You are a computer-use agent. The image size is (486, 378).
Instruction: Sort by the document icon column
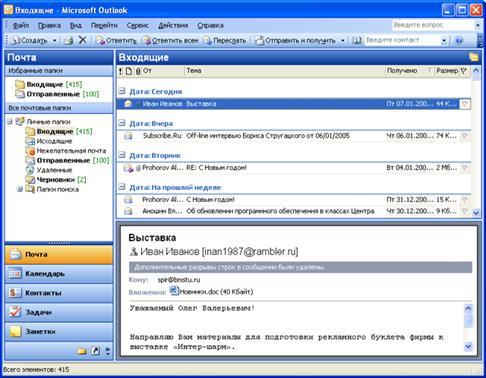[129, 71]
